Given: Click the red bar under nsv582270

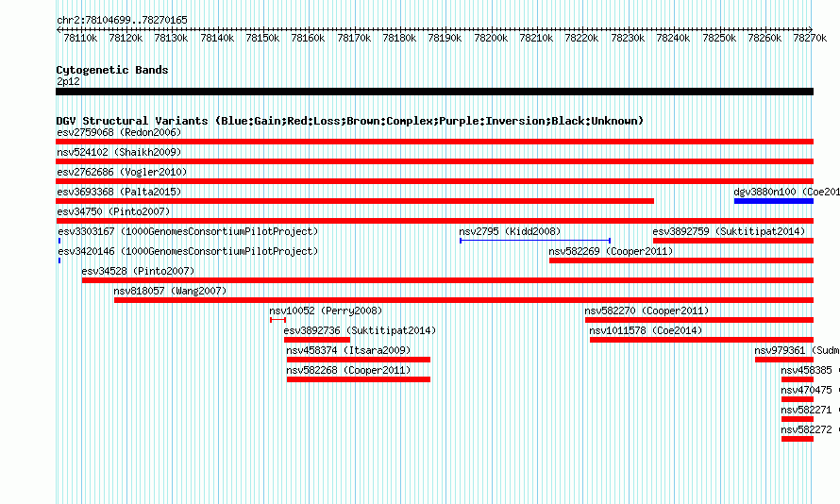Looking at the screenshot, I should (699, 320).
